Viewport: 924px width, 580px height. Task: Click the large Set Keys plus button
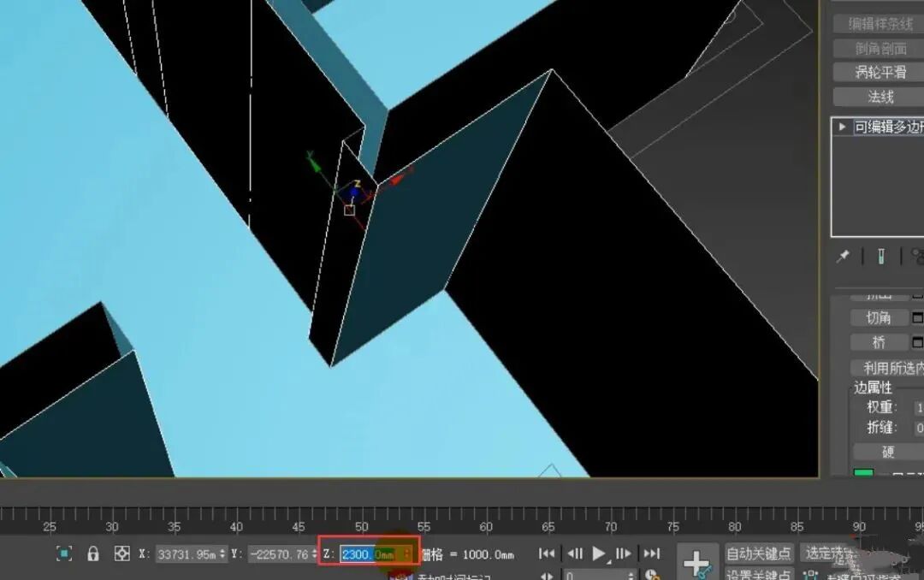tap(697, 562)
